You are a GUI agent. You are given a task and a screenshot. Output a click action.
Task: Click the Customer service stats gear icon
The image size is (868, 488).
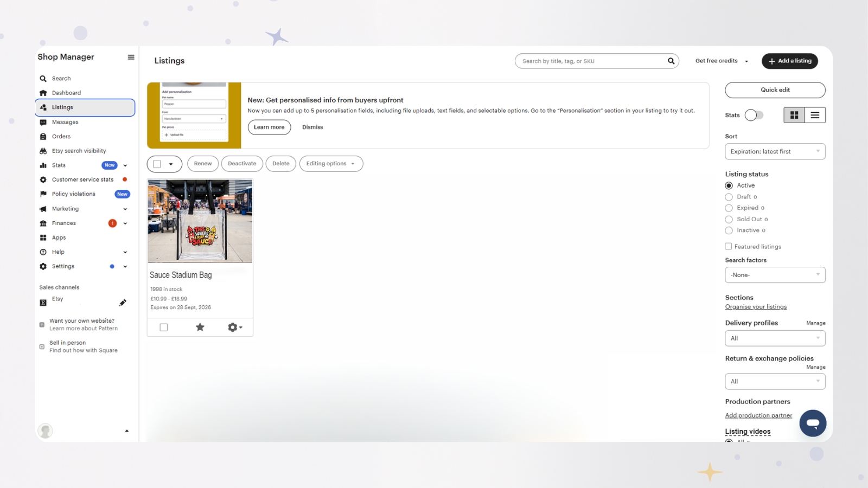click(x=43, y=179)
